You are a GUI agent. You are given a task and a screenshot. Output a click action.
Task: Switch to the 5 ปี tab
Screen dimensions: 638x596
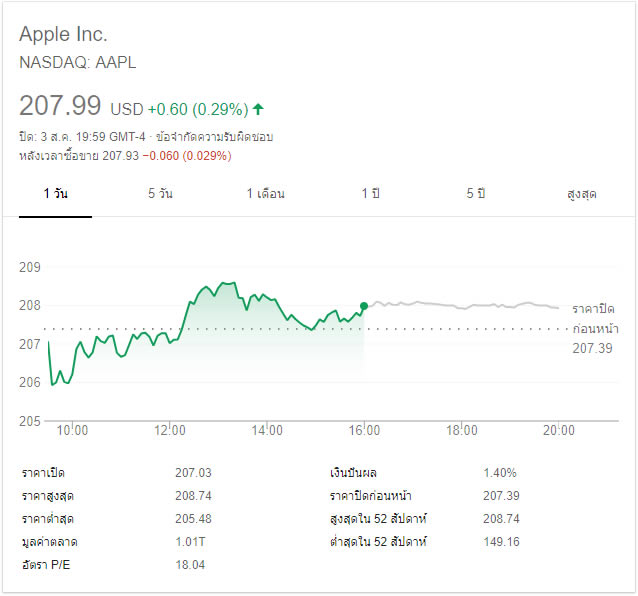[475, 194]
